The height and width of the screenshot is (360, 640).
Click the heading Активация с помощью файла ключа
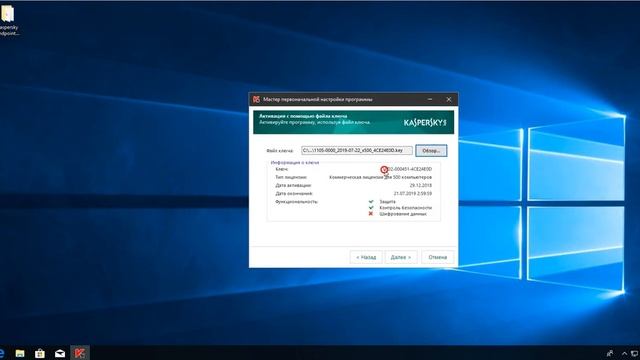pos(303,116)
